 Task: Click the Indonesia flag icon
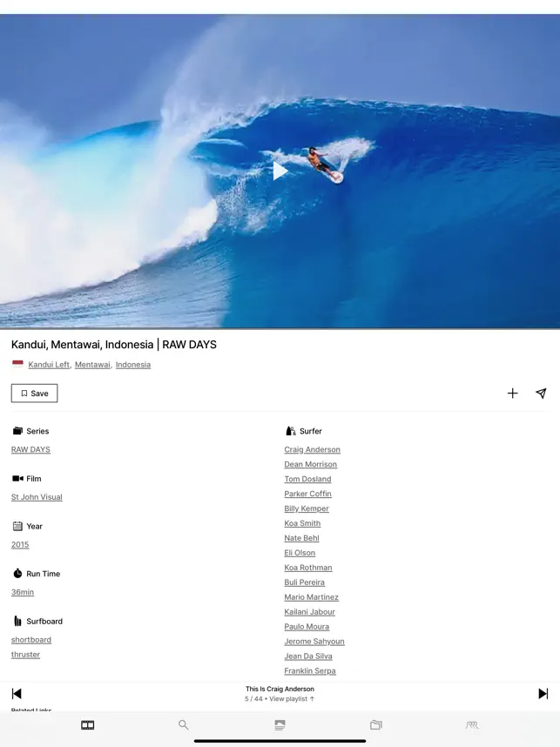point(17,364)
